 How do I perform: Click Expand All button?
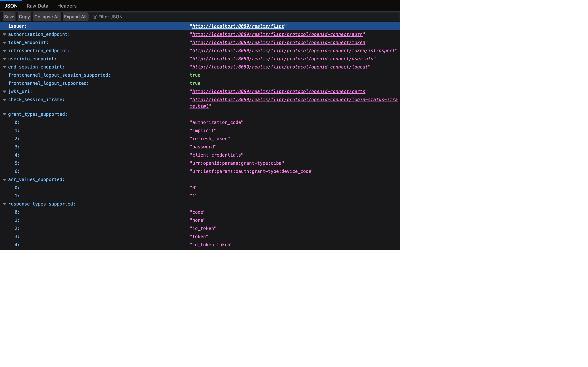coord(75,17)
